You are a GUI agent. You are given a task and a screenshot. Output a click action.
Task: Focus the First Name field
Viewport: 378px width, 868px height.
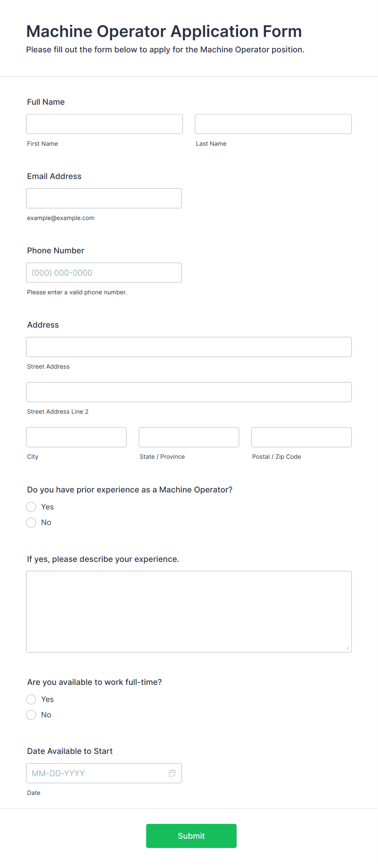[x=104, y=124]
